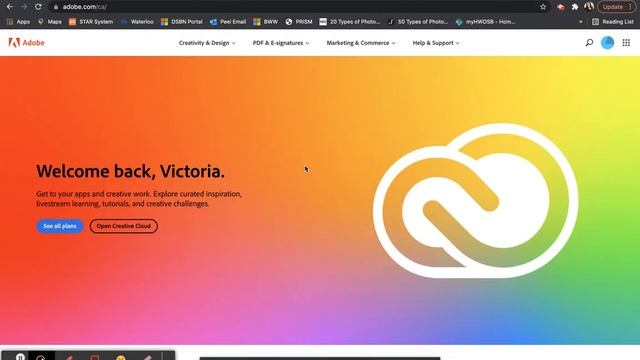640x360 pixels.
Task: Reload the page with the refresh icon
Action: coord(38,7)
